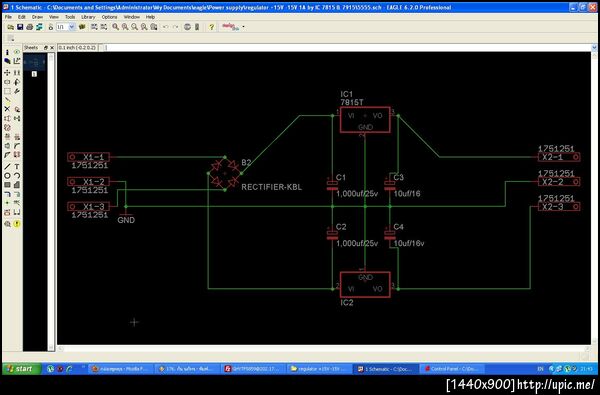Screen dimensions: 600x395
Task: Click the IC2 regulator symbol
Action: (x=365, y=284)
